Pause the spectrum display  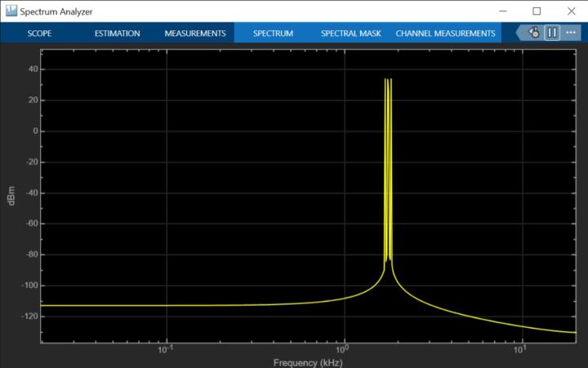[552, 33]
